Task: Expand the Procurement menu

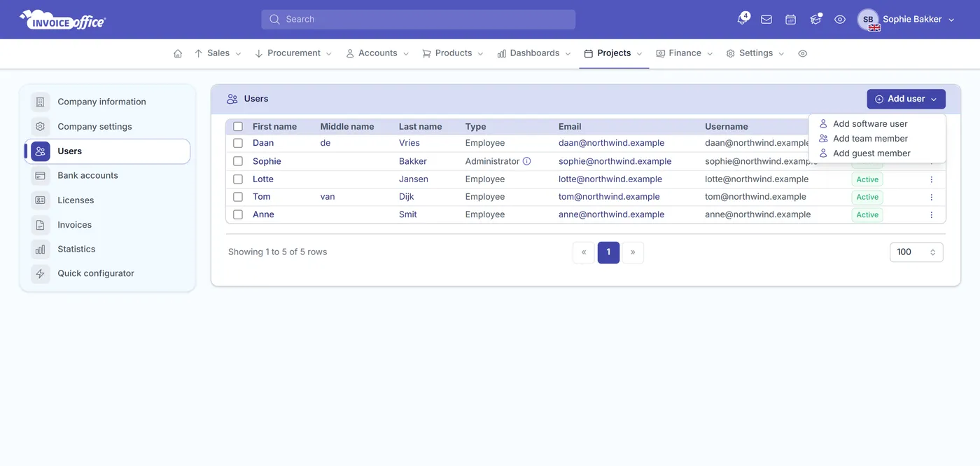Action: (293, 53)
